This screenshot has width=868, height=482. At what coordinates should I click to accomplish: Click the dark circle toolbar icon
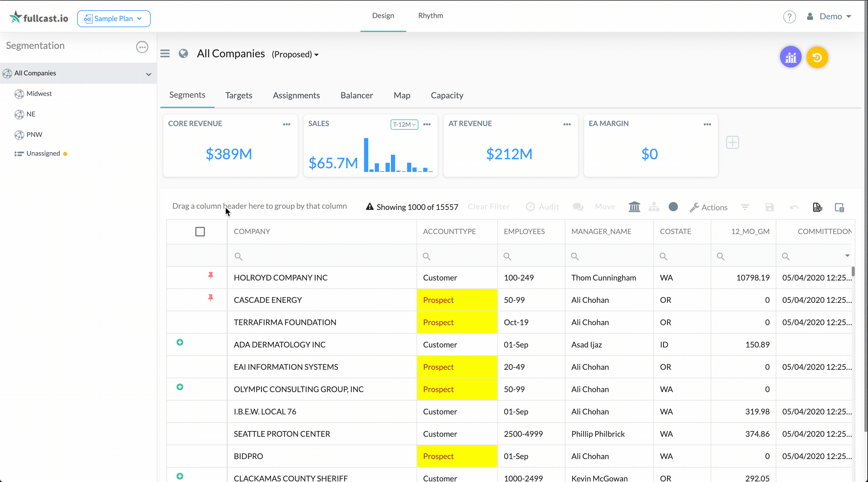[x=673, y=207]
